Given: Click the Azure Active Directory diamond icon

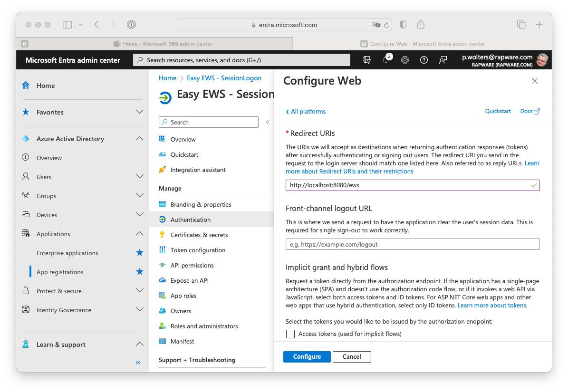Looking at the screenshot, I should 26,139.
